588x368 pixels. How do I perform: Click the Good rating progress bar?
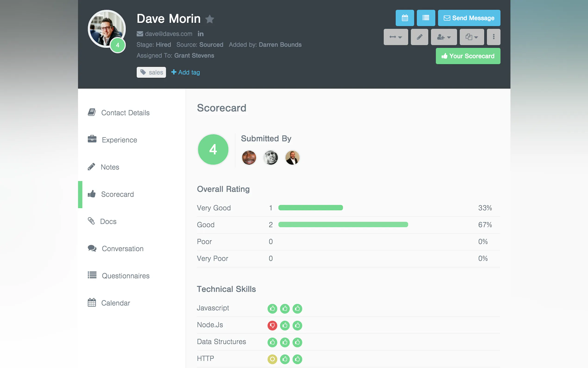pos(343,224)
